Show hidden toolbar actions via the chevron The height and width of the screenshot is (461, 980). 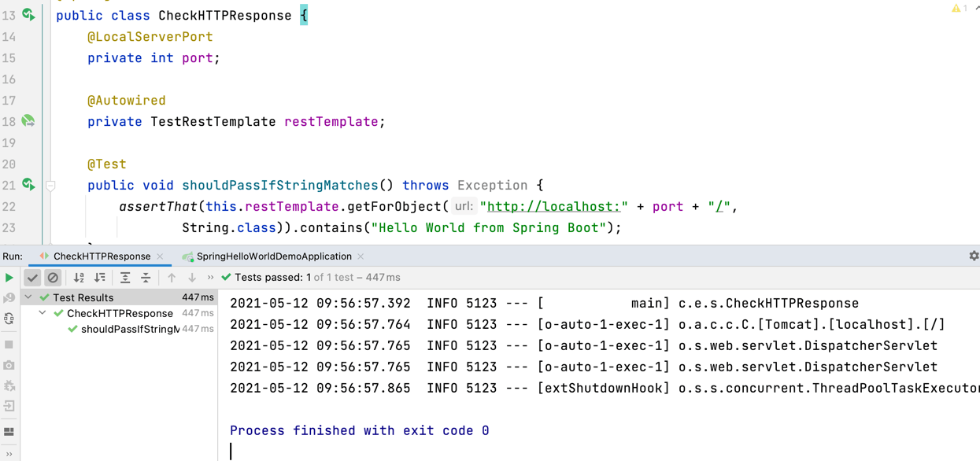[209, 277]
